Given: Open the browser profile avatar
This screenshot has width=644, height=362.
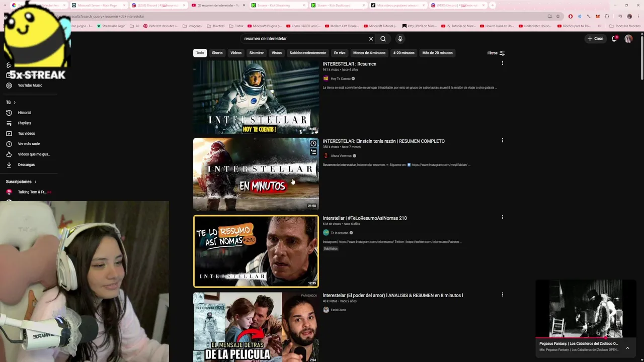Looking at the screenshot, I should 629,17.
